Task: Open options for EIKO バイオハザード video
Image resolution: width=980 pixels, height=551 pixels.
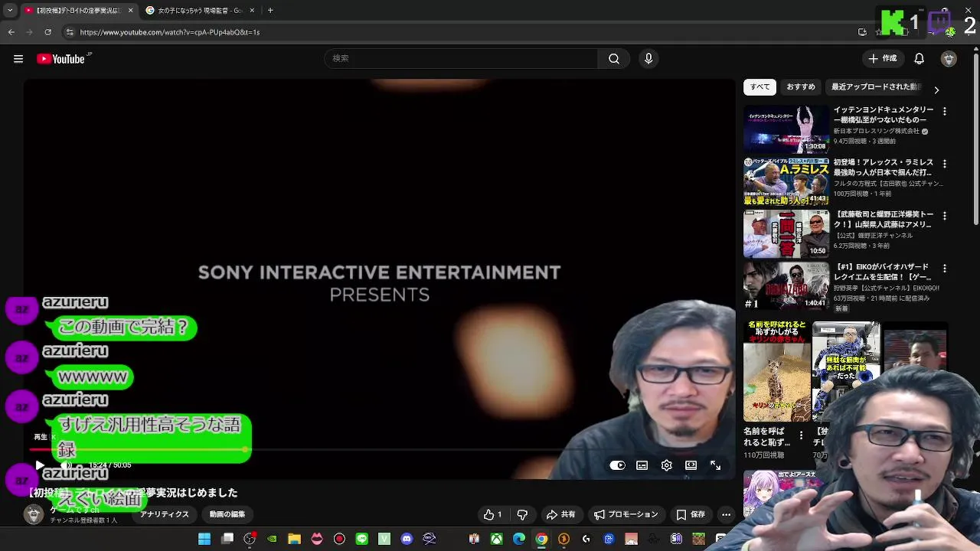Action: tap(945, 269)
